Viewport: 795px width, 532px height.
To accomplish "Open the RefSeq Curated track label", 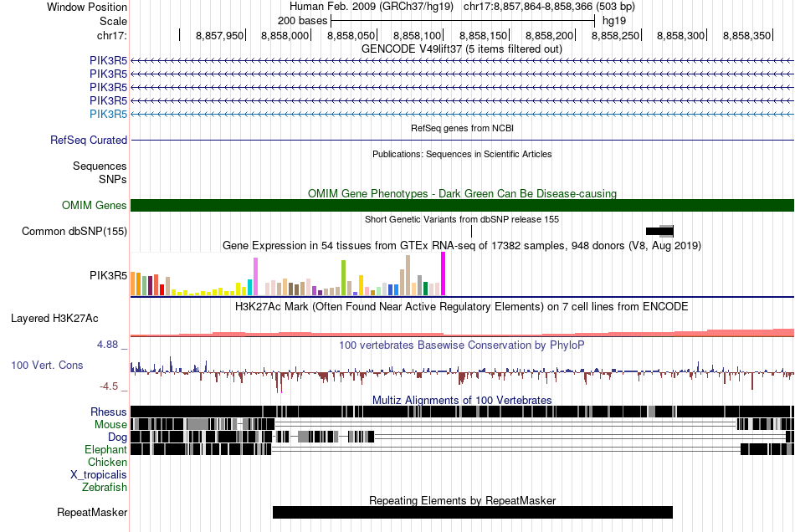I will pos(88,140).
